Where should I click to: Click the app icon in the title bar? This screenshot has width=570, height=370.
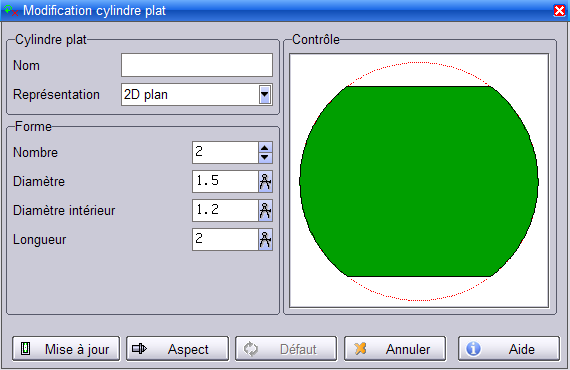11,10
